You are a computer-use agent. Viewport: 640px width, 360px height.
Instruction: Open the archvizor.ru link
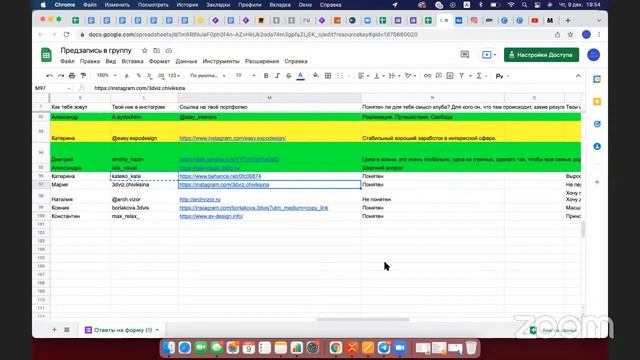pyautogui.click(x=200, y=199)
